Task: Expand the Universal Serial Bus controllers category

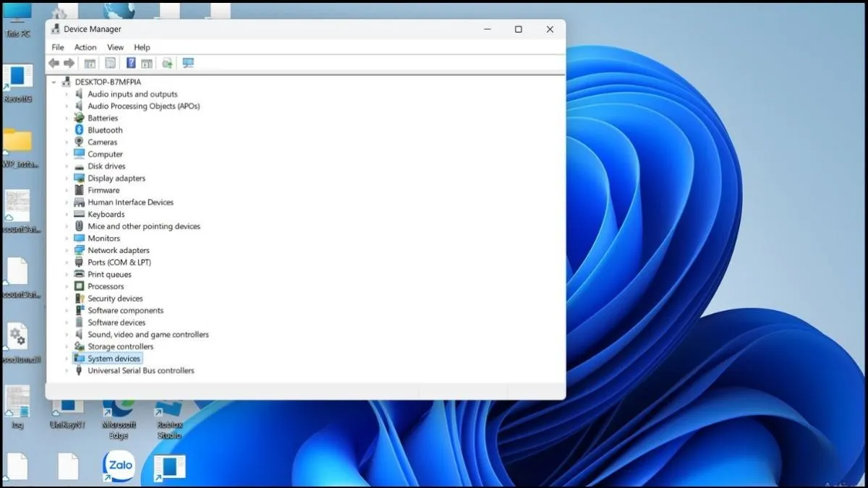Action: point(69,370)
